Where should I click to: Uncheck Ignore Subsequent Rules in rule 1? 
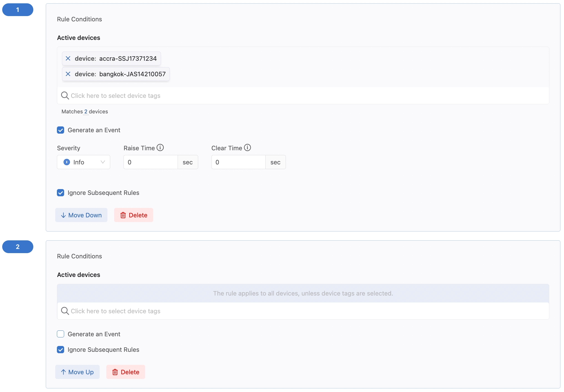tap(61, 193)
